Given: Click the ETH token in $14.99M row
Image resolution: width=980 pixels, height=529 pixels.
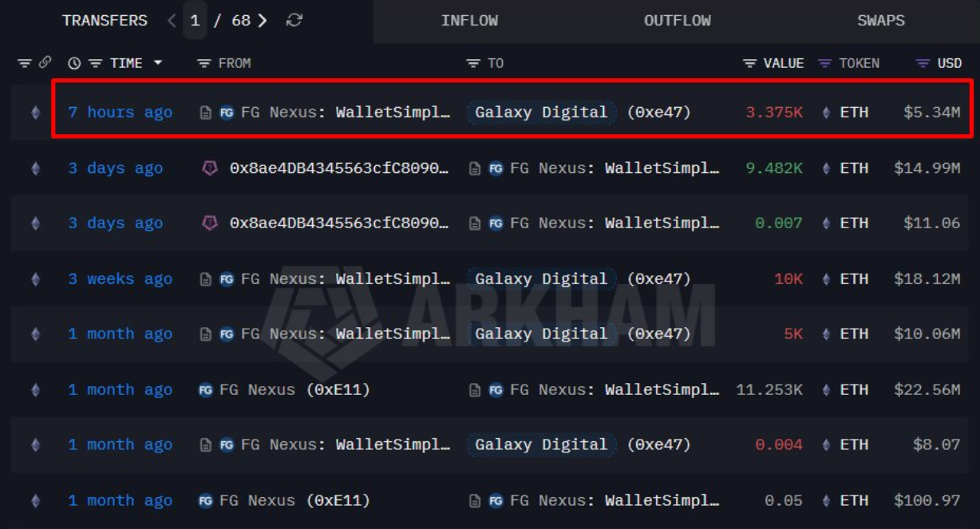Looking at the screenshot, I should click(854, 168).
